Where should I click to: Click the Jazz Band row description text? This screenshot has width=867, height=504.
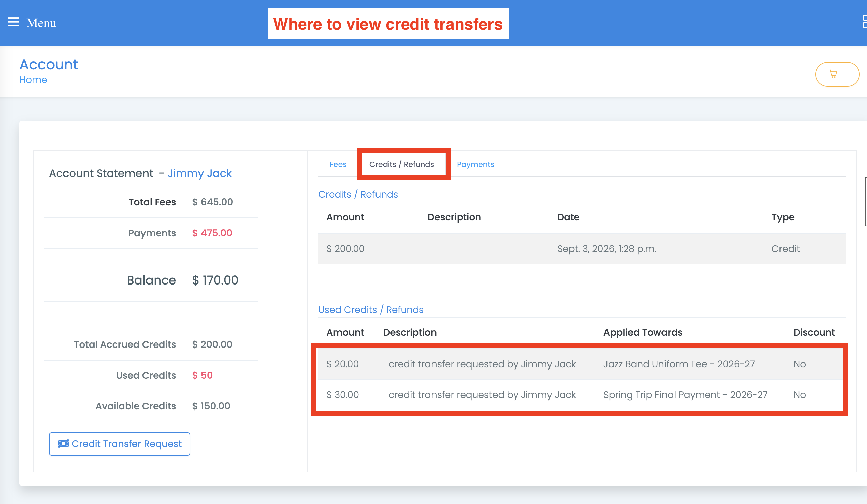pos(482,364)
